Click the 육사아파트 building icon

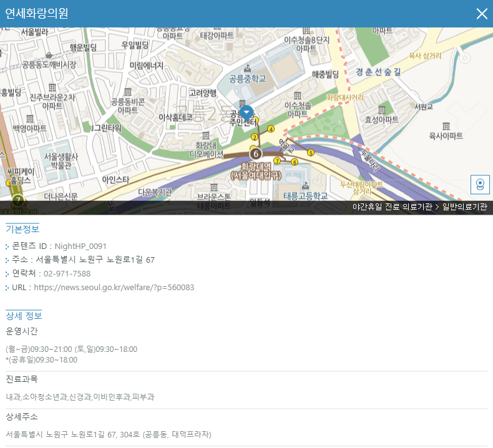pyautogui.click(x=446, y=126)
